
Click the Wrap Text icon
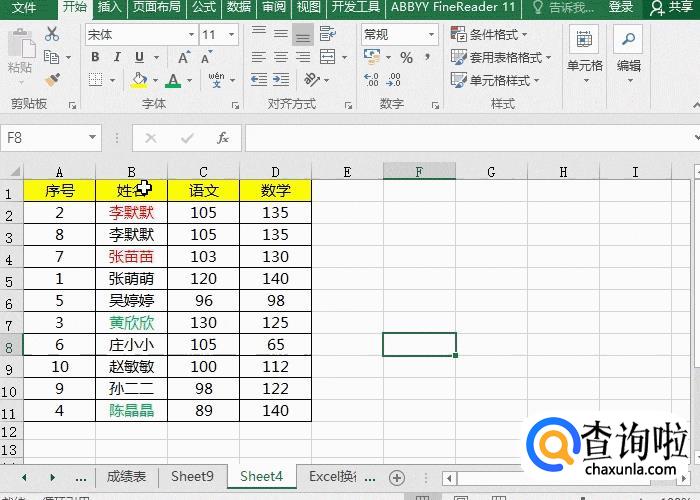(328, 34)
